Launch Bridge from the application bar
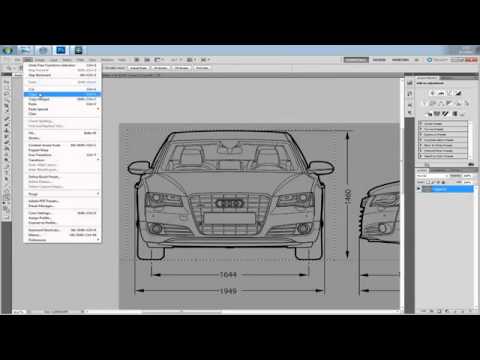This screenshot has width=480, height=360. click(137, 60)
